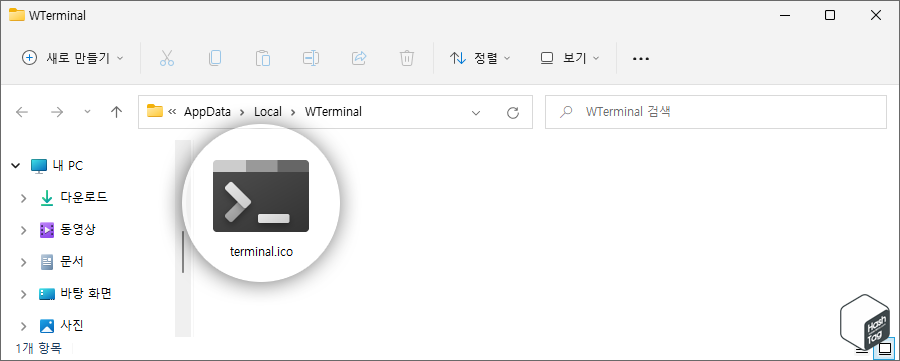Viewport: 900px width, 361px height.
Task: Click the Paste clipboard icon
Action: [x=263, y=58]
